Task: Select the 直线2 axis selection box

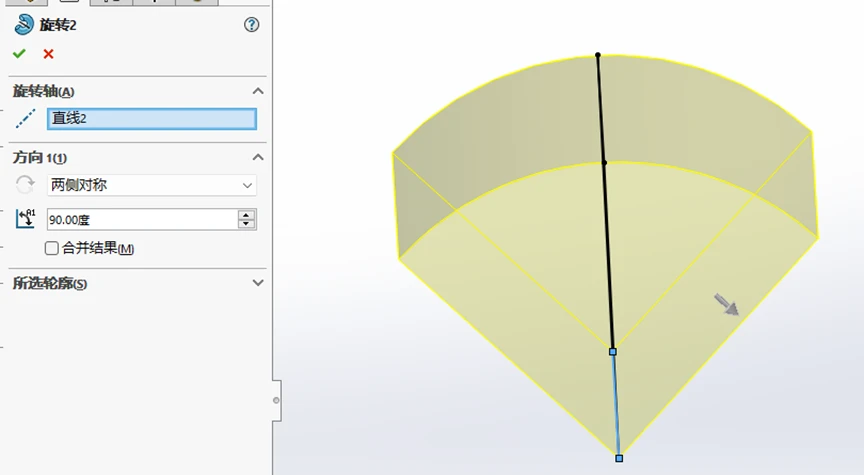Action: (x=152, y=118)
